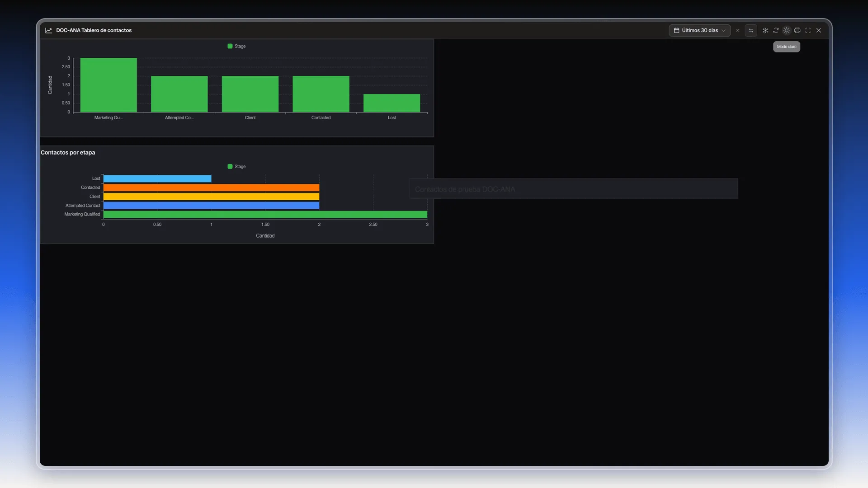The width and height of the screenshot is (868, 488).
Task: Click the Contactos por etapa heading
Action: click(x=68, y=152)
